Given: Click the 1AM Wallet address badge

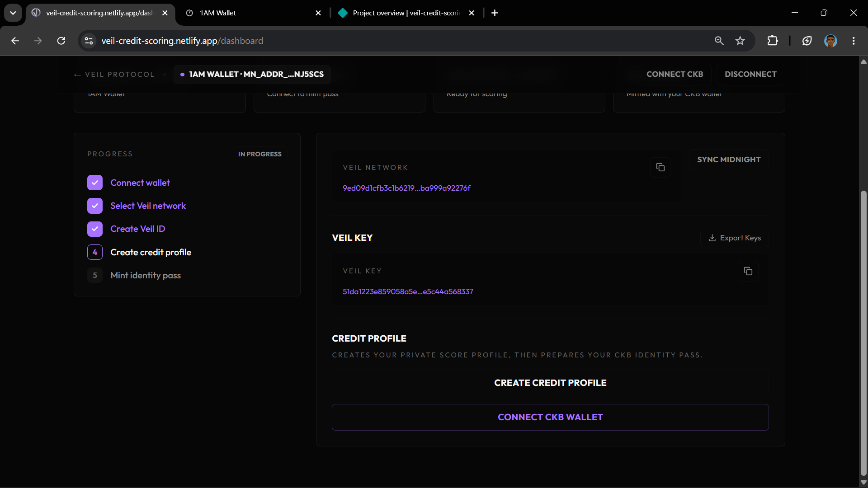Looking at the screenshot, I should [252, 74].
